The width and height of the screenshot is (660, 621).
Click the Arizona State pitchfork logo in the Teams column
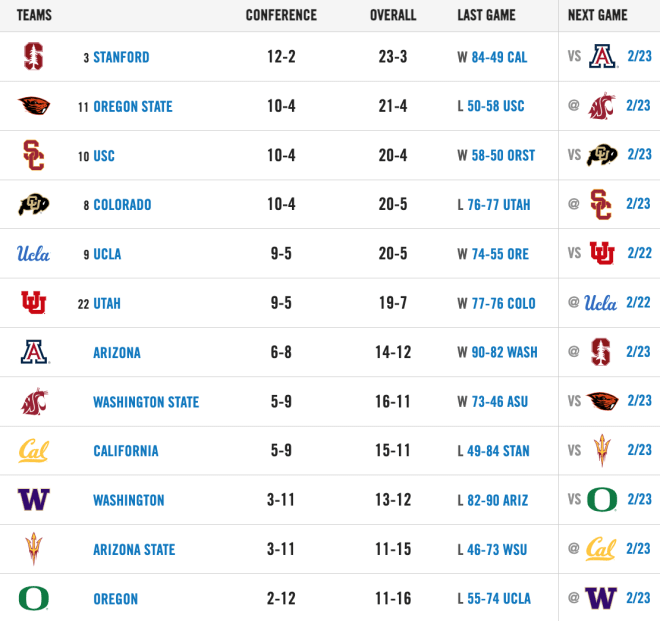coord(34,549)
